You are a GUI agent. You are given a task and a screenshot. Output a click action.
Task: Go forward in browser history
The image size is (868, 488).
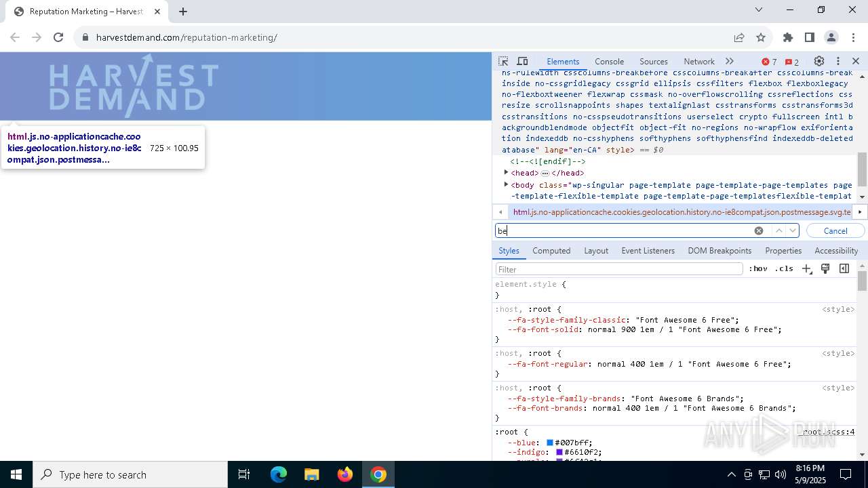pyautogui.click(x=37, y=37)
